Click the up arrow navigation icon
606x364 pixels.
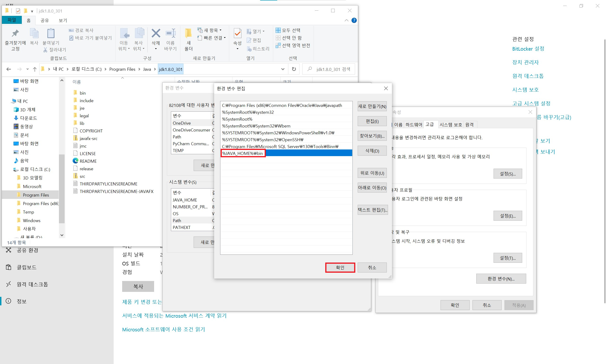coord(35,69)
